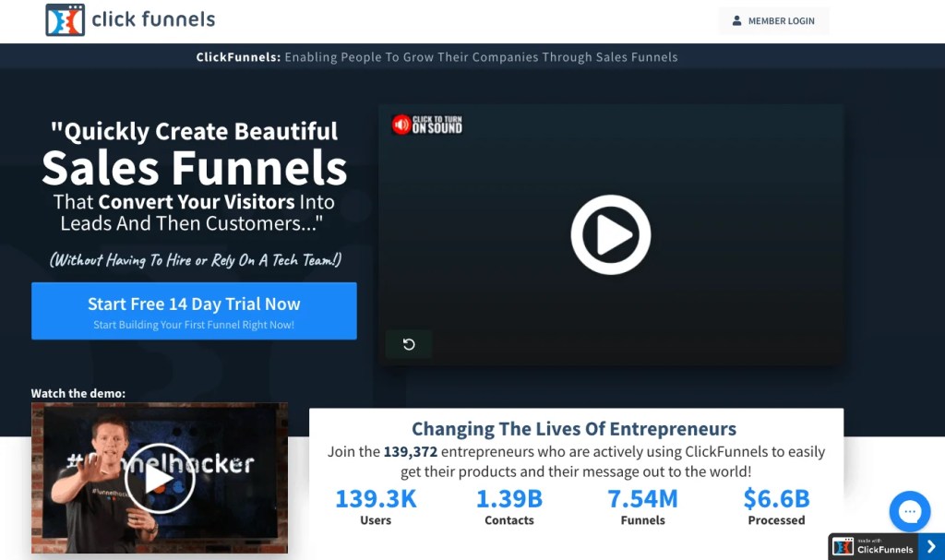Screen dimensions: 945x560
Task: Click the 139.3K Users statistic
Action: [376, 507]
